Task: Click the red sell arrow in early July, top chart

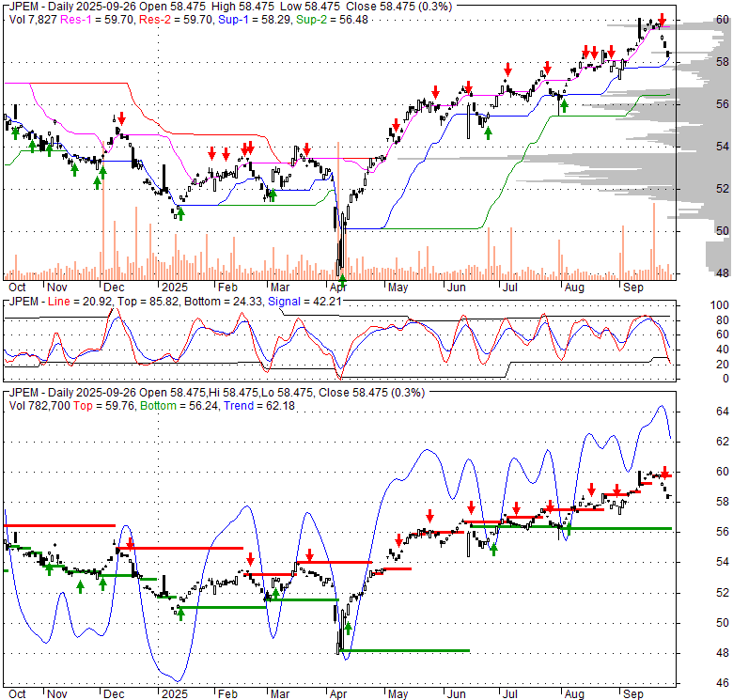Action: pyautogui.click(x=507, y=70)
